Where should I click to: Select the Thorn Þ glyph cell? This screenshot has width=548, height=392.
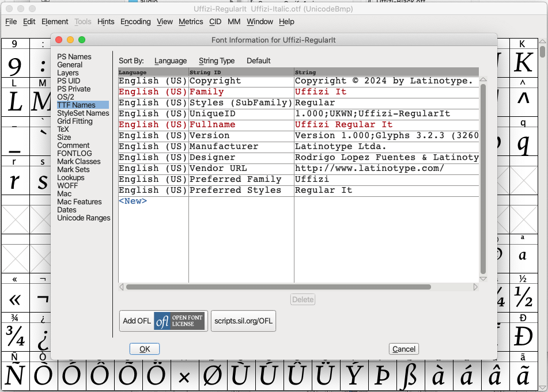click(383, 375)
